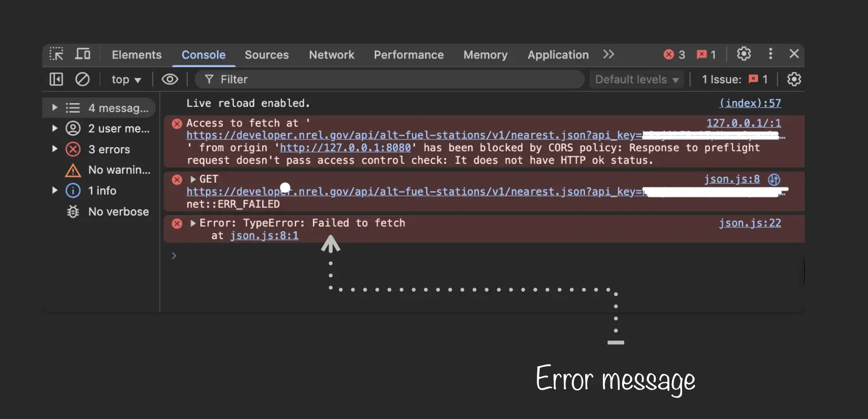Expand the GET request error entry

pos(193,179)
